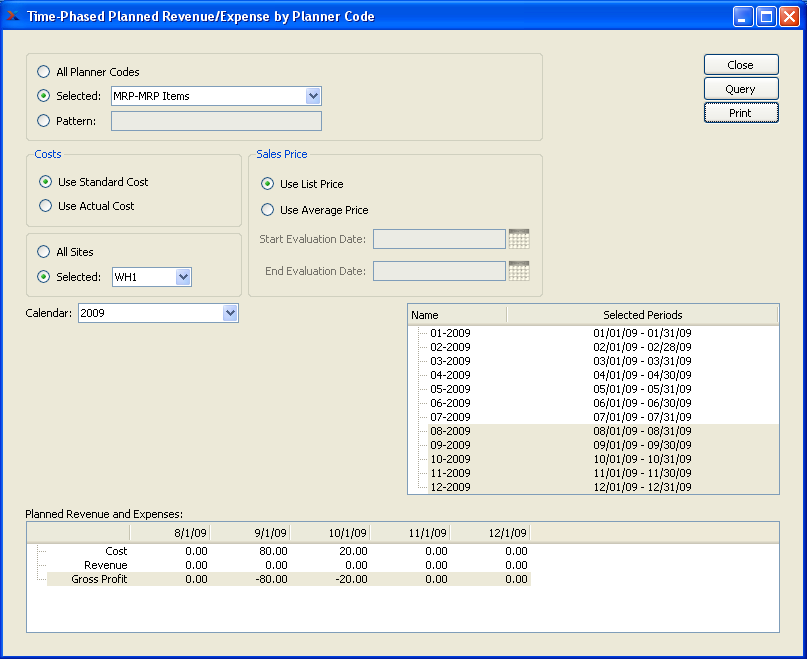Screen dimensions: 807x659
Task: Expand the Calendar 2009 dropdown
Action: [230, 313]
